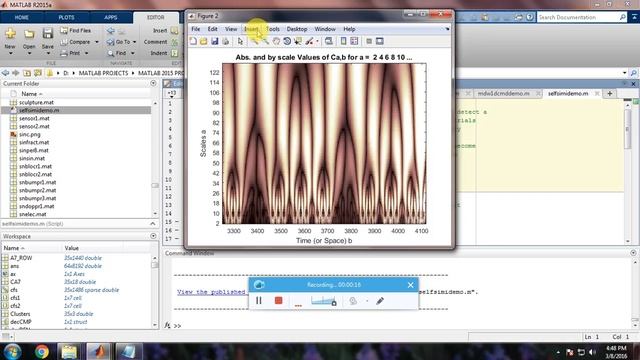Click the back arrow in Navigate section
The width and height of the screenshot is (640, 360).
click(x=111, y=31)
